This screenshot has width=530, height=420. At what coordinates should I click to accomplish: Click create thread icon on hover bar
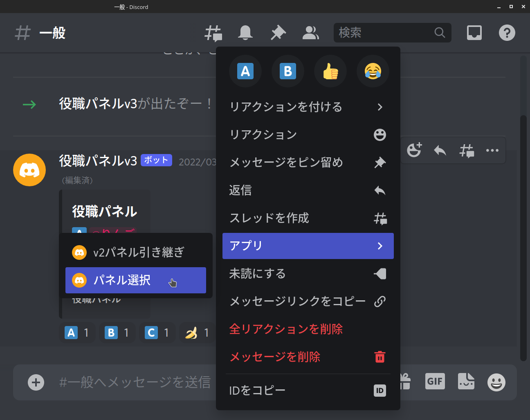tap(466, 150)
